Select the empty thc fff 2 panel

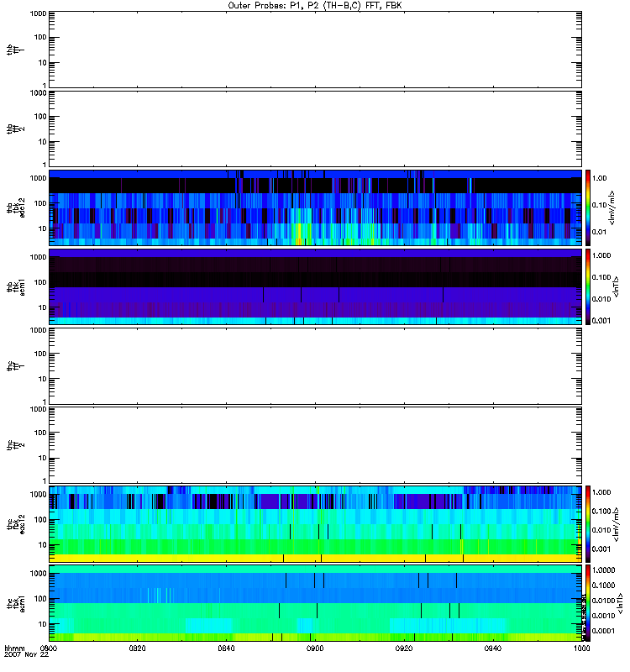pos(315,444)
